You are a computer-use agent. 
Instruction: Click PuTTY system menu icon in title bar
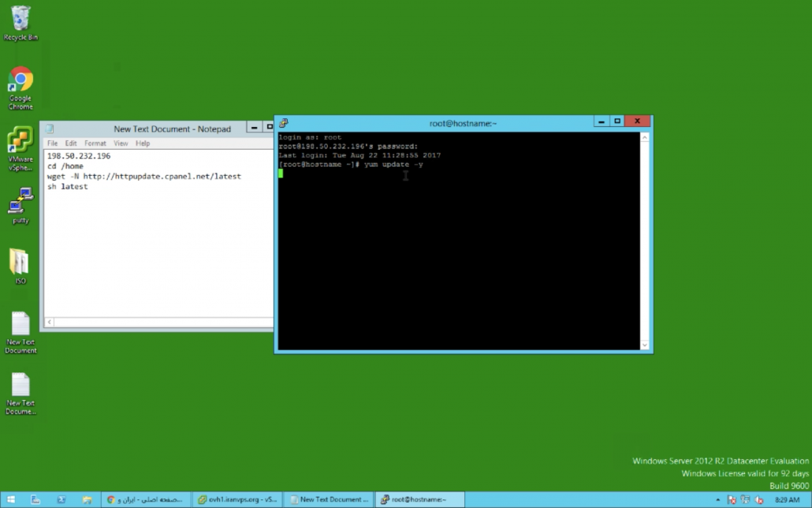[284, 123]
